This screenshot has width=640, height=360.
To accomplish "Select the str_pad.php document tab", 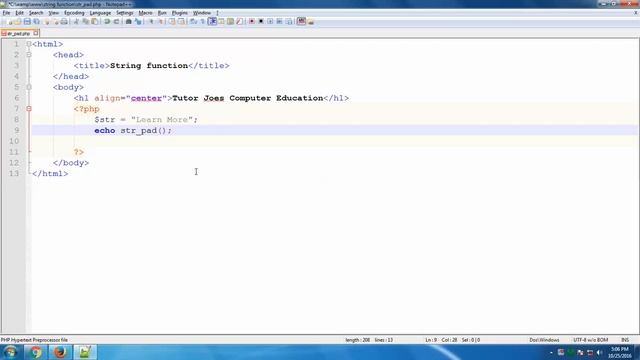I will pos(18,33).
